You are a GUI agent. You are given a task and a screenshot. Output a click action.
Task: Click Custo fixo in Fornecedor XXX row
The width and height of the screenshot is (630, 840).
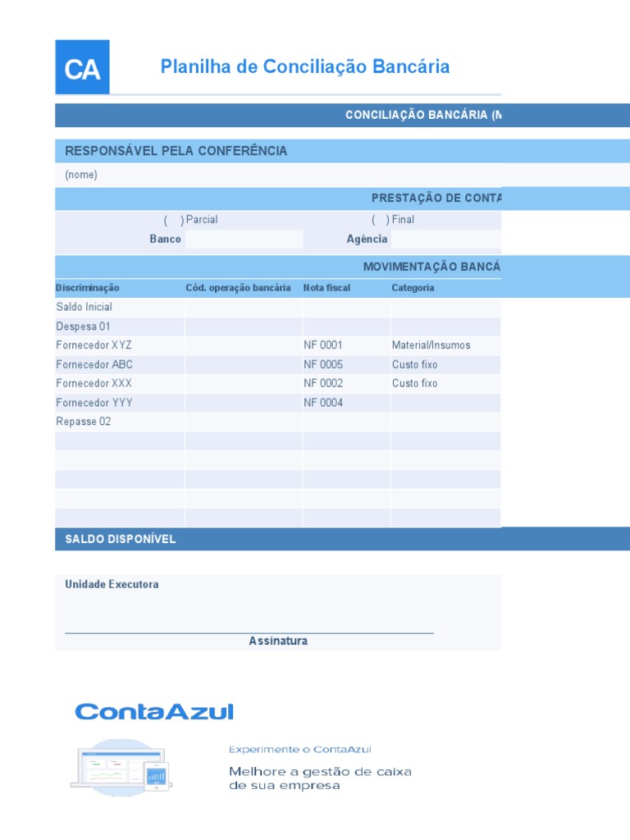click(x=445, y=384)
